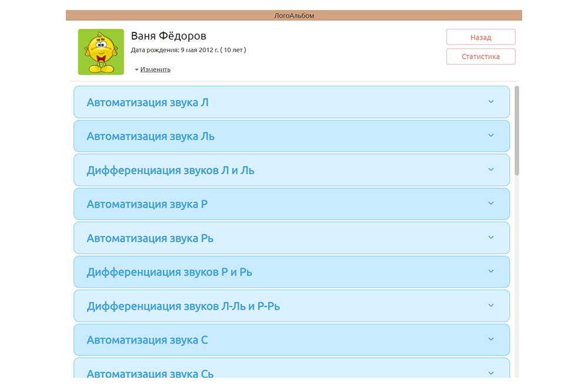Open the Автоматизация звука Р title
Screen dimensions: 588x392
pos(147,204)
